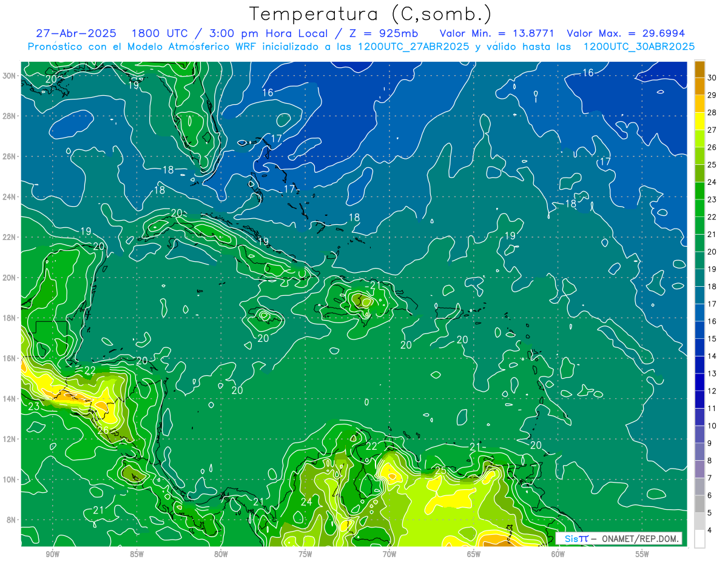Click latitude axis label "26N"
The image size is (728, 562).
[x=9, y=156]
